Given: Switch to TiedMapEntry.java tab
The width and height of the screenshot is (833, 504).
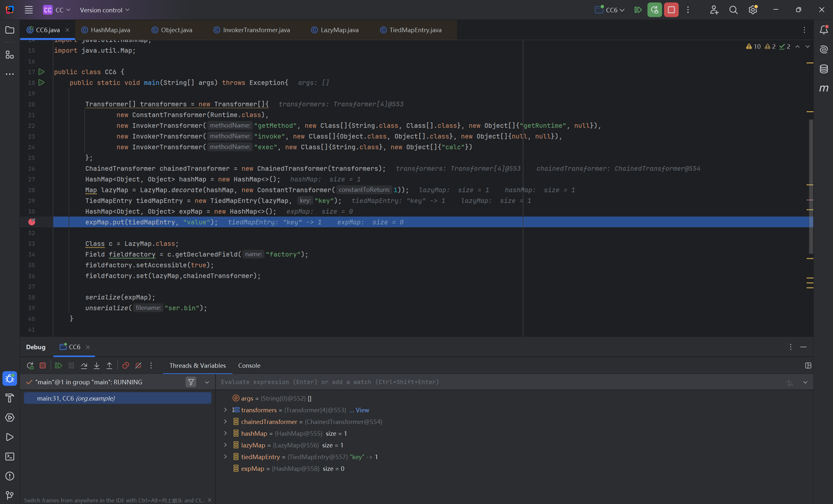Looking at the screenshot, I should click(410, 30).
